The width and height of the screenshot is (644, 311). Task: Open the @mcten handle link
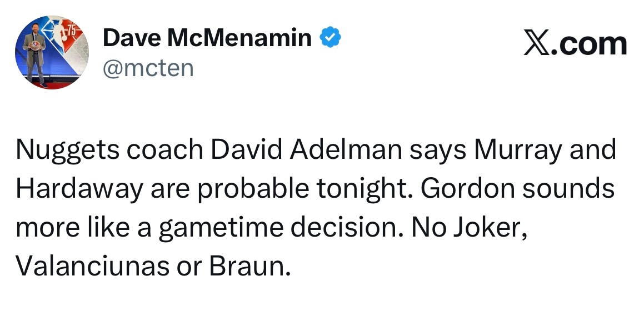click(148, 68)
